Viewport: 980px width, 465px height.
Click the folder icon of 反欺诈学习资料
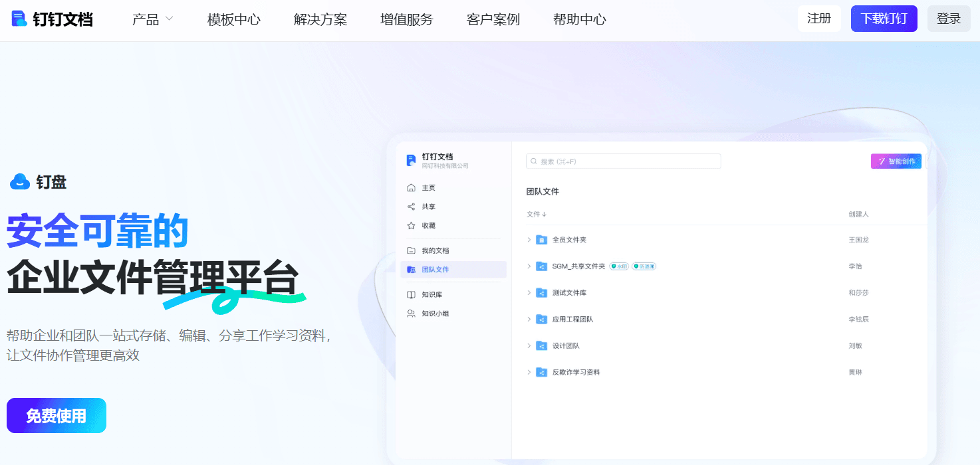pos(541,373)
